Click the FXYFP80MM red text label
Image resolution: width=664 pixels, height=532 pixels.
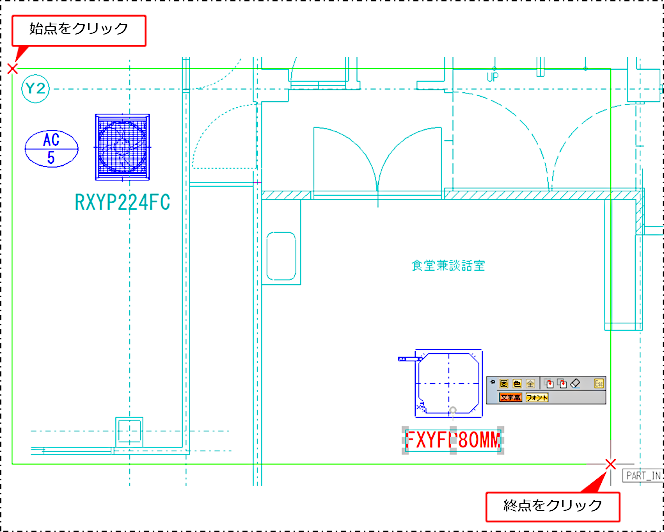[452, 441]
